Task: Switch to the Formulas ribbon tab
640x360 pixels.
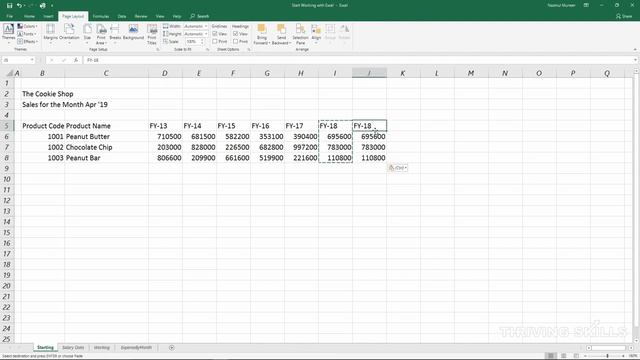Action: point(101,16)
